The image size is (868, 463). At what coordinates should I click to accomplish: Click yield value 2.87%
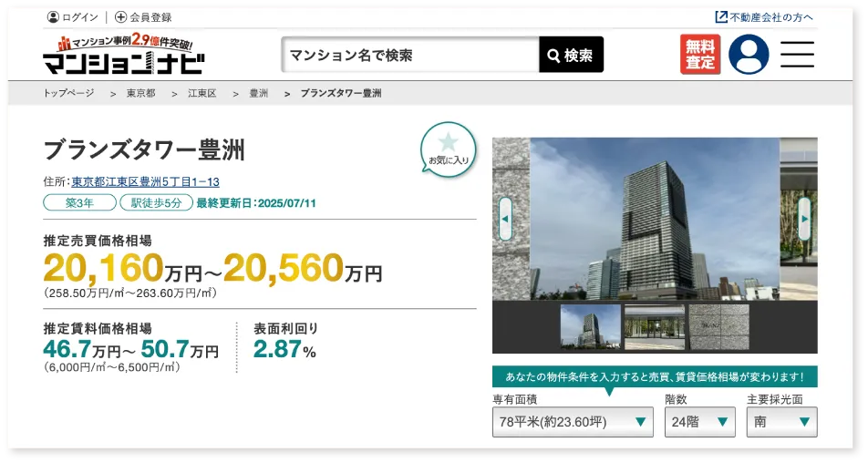tap(284, 350)
